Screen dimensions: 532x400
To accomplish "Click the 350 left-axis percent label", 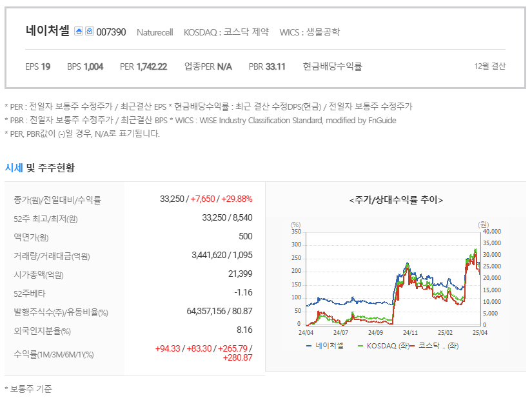I will coord(296,232).
